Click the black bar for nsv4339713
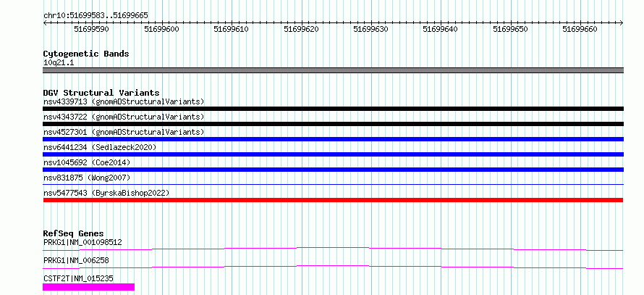 [333, 109]
